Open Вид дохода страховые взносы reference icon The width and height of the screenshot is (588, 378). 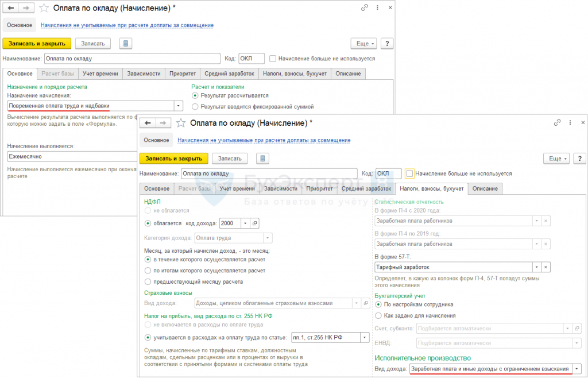click(x=366, y=303)
